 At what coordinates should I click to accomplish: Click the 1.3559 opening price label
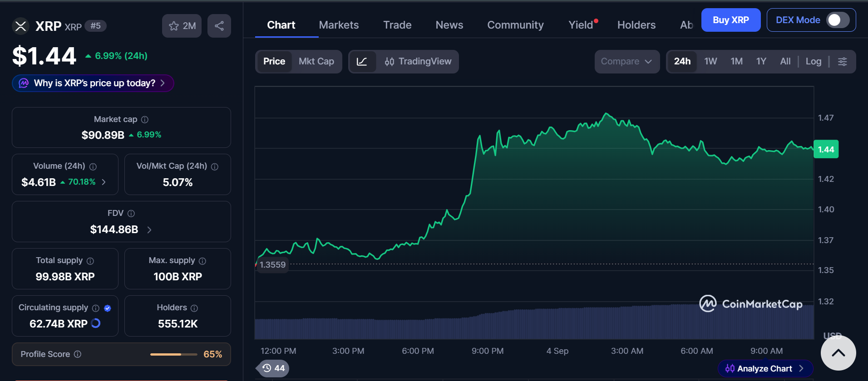pos(273,264)
